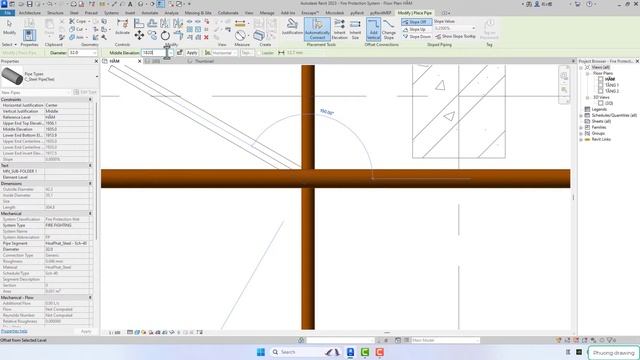Expand the 3D Views tree node
This screenshot has width=640, height=360.
pos(587,98)
